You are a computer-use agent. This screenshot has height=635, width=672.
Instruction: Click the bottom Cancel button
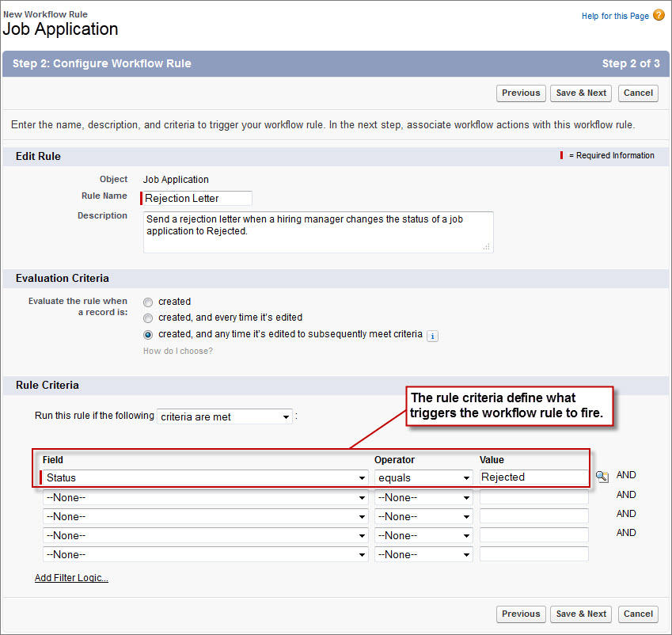tap(638, 614)
